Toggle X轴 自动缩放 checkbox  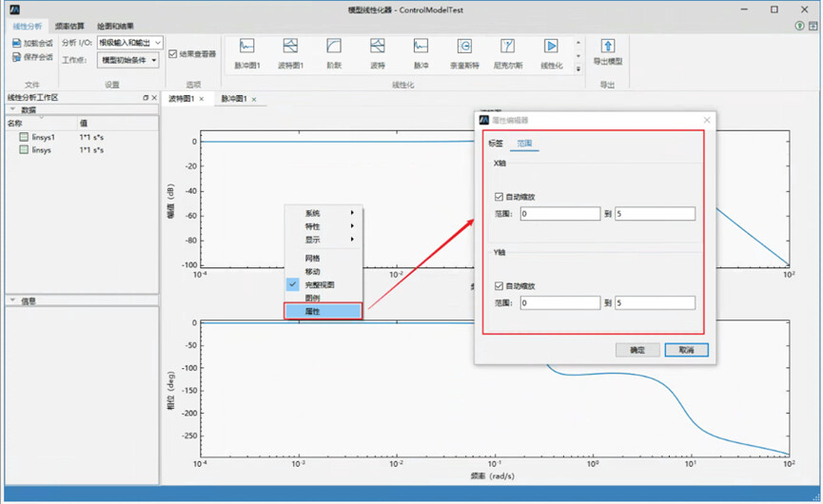499,197
